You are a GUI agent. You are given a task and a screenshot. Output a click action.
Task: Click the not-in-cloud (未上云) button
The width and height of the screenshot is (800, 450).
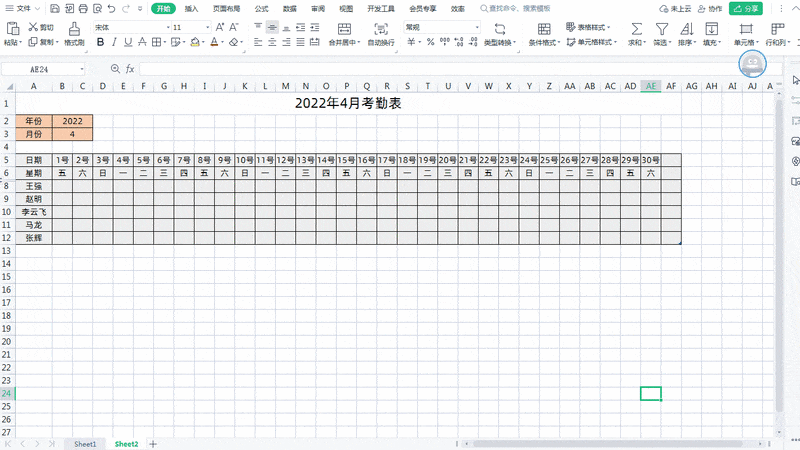676,9
